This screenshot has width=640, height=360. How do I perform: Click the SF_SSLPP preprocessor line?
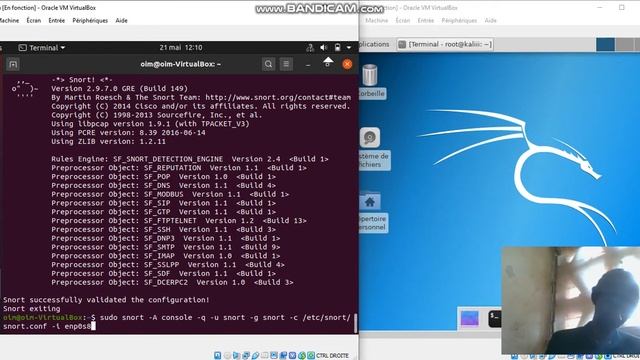[168, 265]
